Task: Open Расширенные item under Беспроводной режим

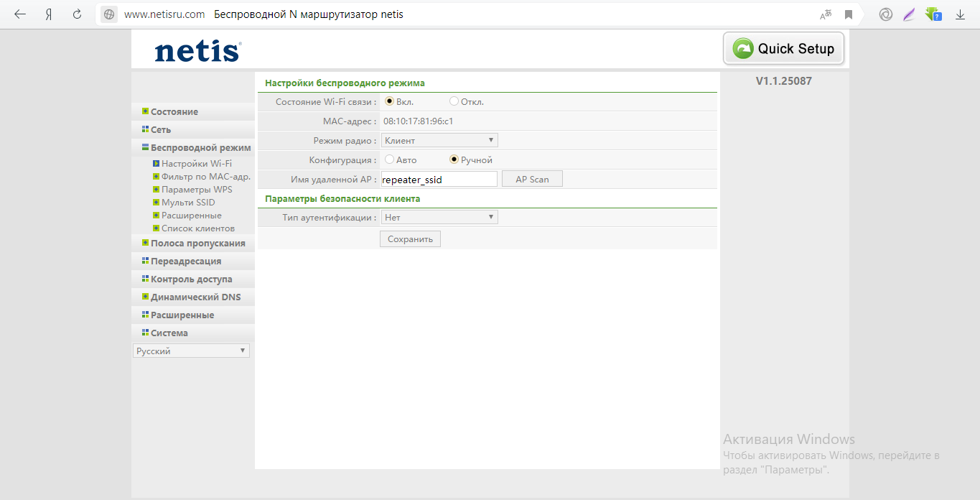Action: click(192, 216)
